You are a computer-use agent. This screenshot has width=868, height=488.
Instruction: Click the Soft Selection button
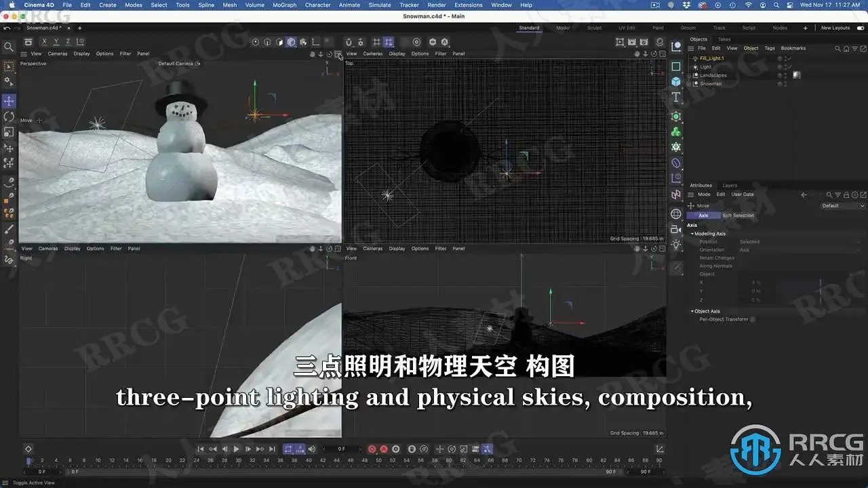pos(738,216)
